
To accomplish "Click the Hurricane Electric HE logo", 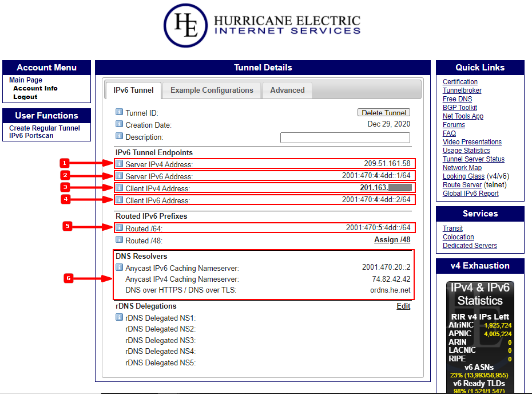I will point(185,25).
